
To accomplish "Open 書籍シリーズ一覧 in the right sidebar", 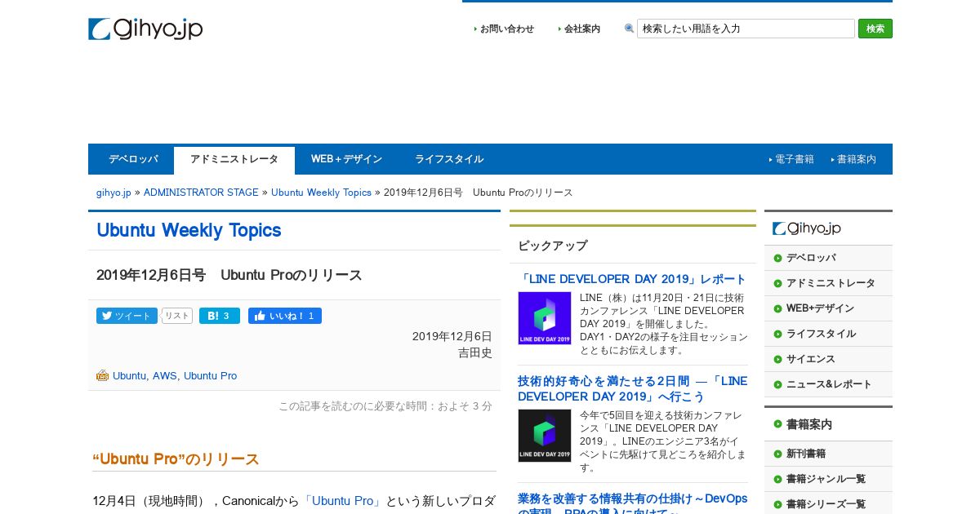I will coord(828,504).
